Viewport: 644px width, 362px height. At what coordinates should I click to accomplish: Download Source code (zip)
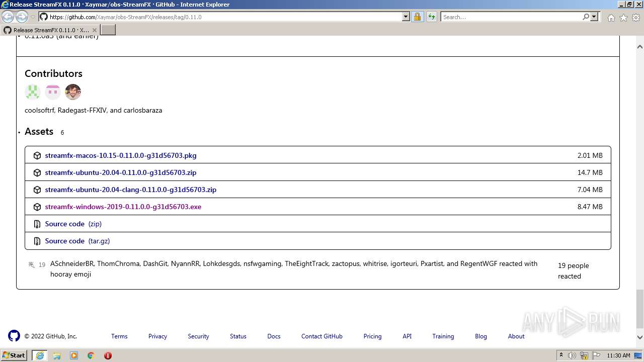[x=73, y=224]
